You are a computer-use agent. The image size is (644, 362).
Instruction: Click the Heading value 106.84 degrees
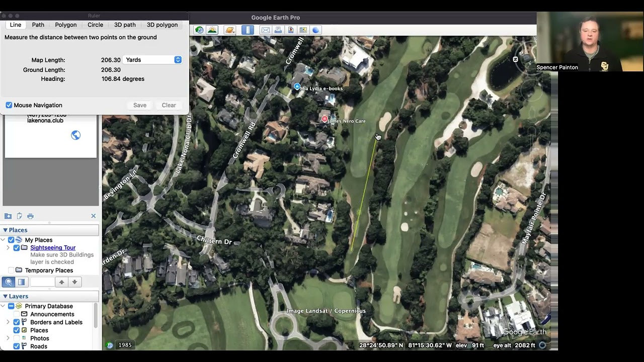tap(123, 79)
